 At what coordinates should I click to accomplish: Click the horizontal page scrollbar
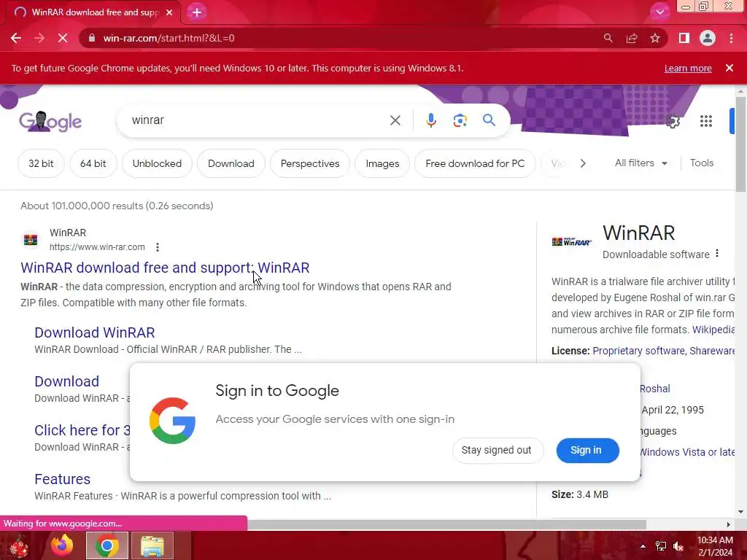click(446, 524)
